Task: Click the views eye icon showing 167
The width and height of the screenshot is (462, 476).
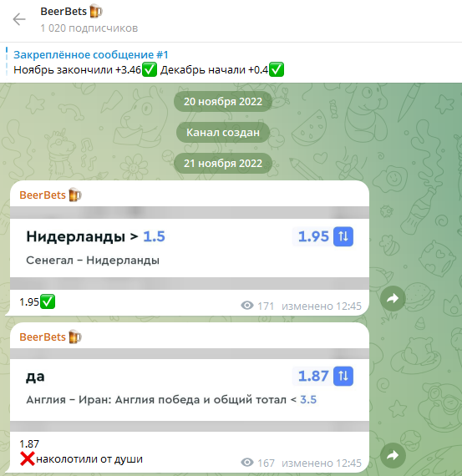Action: 247,463
